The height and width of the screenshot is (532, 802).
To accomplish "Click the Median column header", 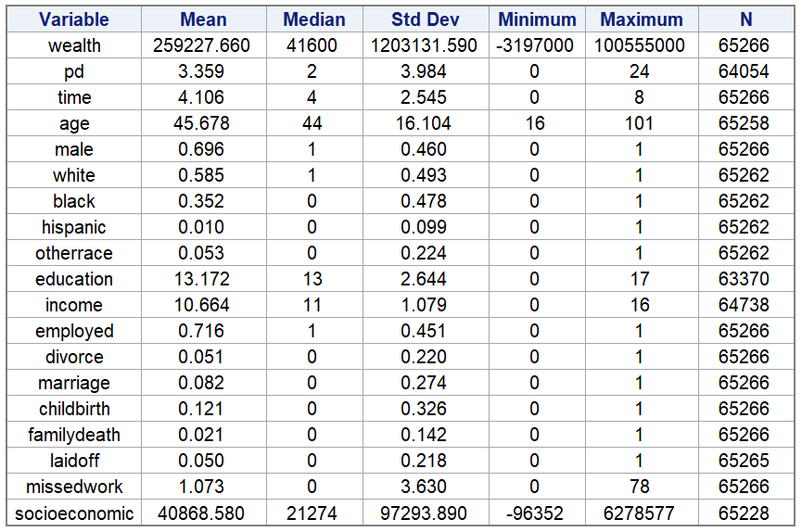I will coord(314,19).
